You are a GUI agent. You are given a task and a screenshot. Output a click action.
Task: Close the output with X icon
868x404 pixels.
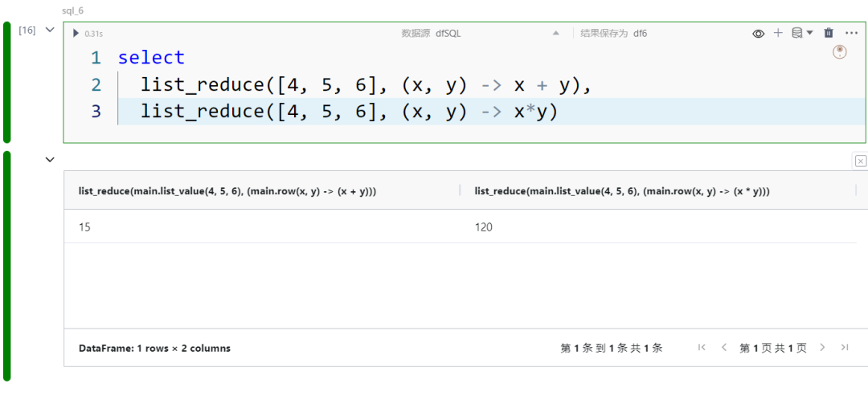[x=860, y=161]
